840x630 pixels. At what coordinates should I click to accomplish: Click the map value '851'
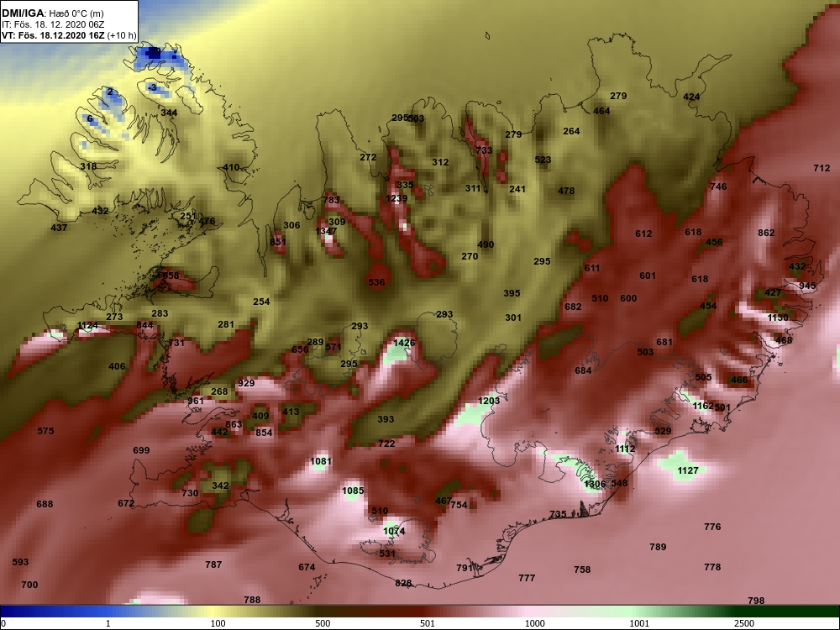pyautogui.click(x=278, y=242)
